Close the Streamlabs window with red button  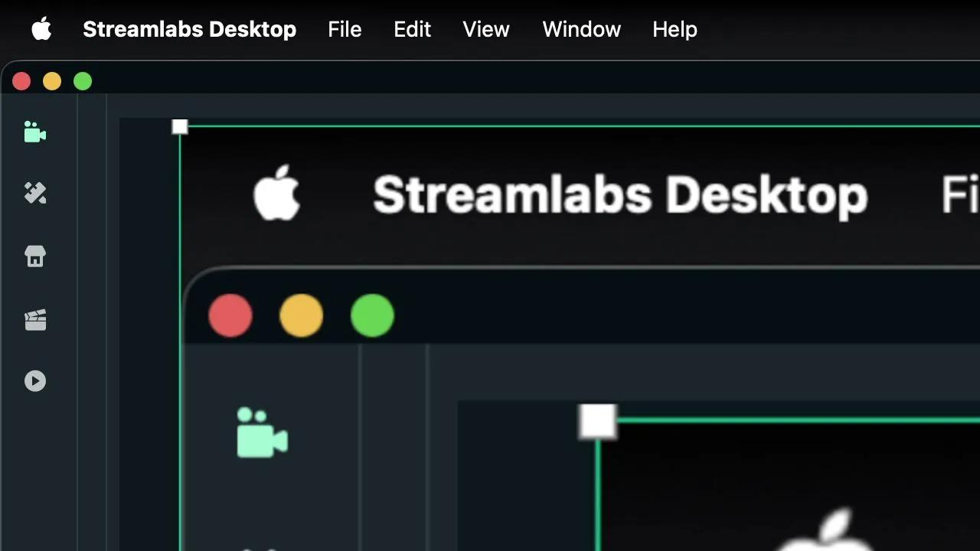(x=21, y=81)
